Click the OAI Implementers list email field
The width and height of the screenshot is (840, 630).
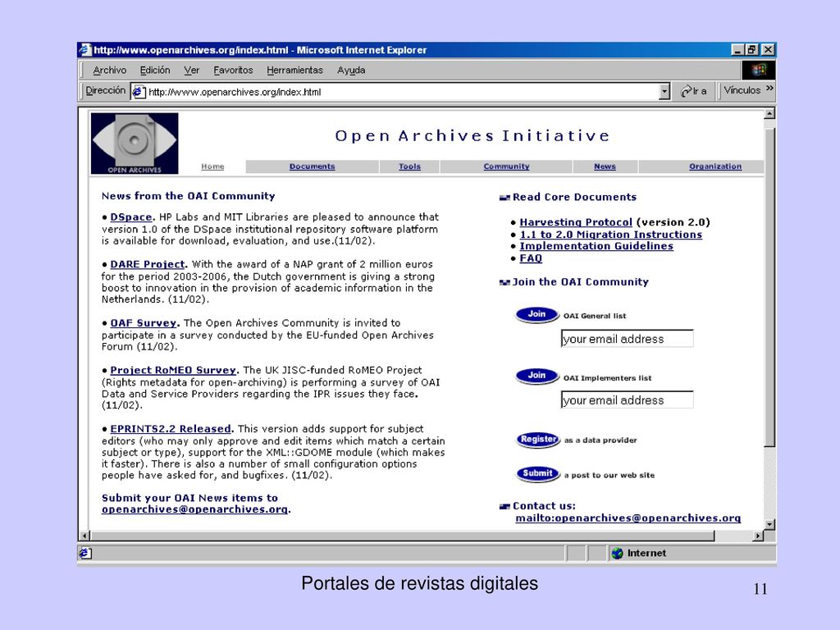[627, 399]
